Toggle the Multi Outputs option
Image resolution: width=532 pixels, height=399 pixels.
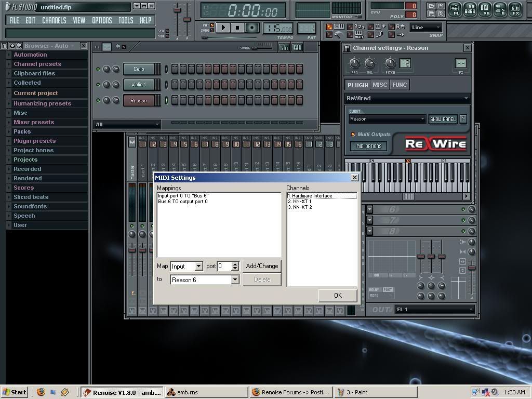(353, 134)
